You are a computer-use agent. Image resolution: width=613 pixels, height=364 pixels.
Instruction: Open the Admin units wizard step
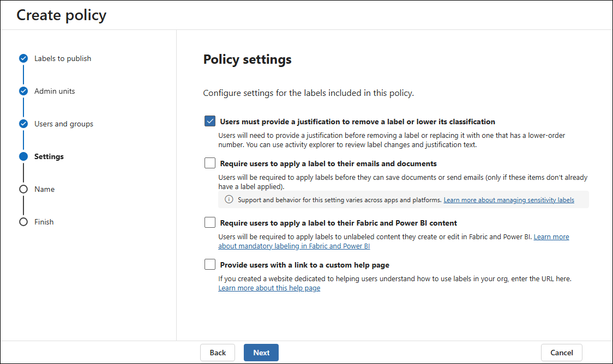click(x=55, y=91)
